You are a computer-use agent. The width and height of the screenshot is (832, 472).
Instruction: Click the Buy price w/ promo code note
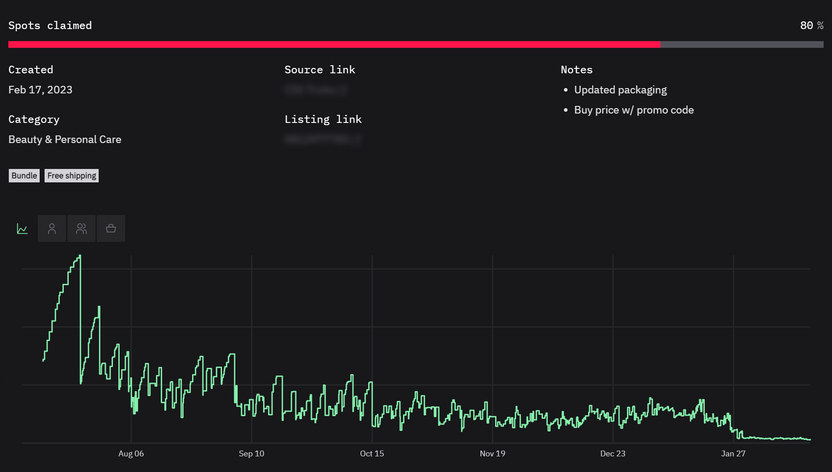pos(634,110)
